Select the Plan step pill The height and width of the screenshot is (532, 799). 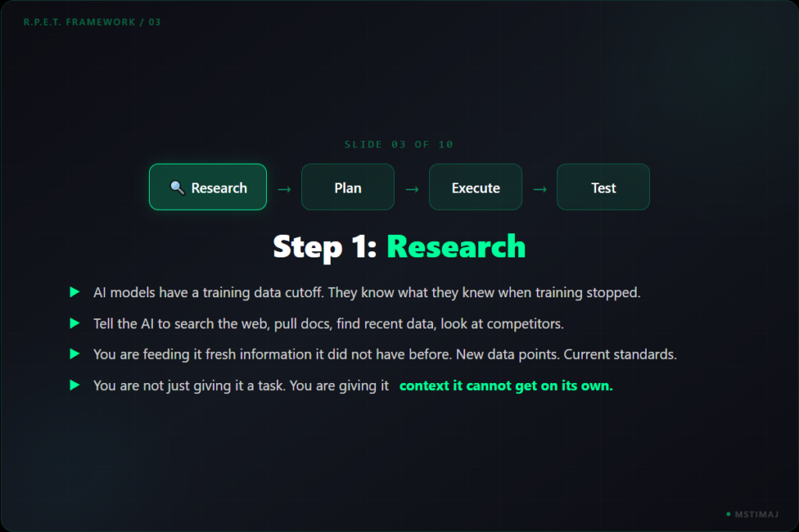pyautogui.click(x=348, y=187)
